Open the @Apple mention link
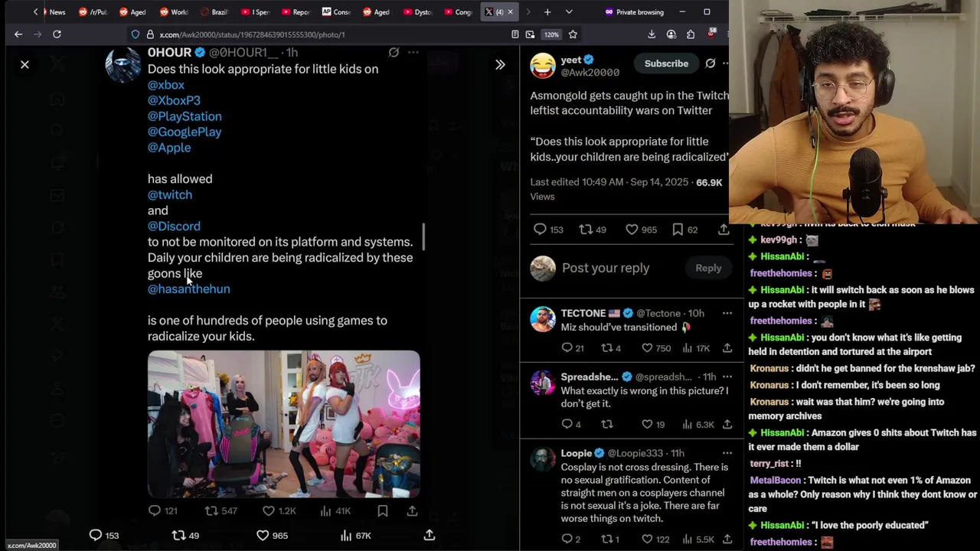This screenshot has height=551, width=980. [169, 148]
